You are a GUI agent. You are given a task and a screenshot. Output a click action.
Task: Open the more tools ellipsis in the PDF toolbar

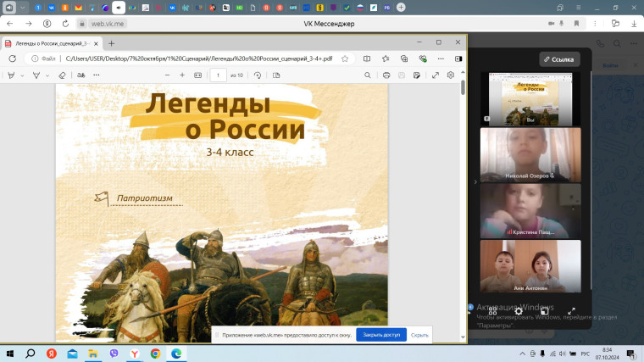[x=96, y=75]
